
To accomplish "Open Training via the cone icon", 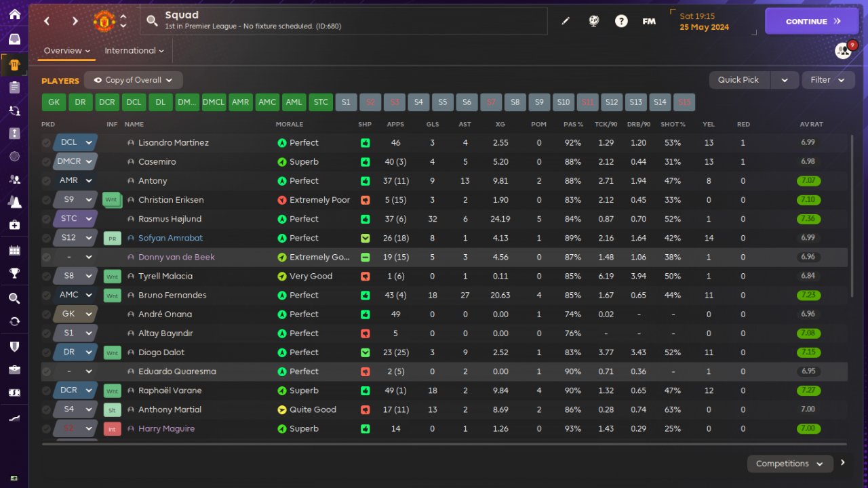I will [x=14, y=201].
